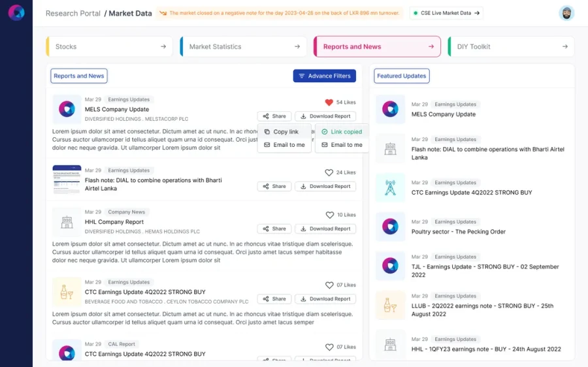Click HHL Company Report building icon
The width and height of the screenshot is (588, 367).
(67, 222)
